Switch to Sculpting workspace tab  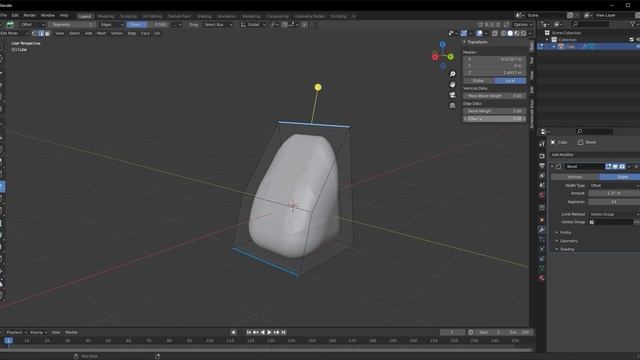point(128,16)
